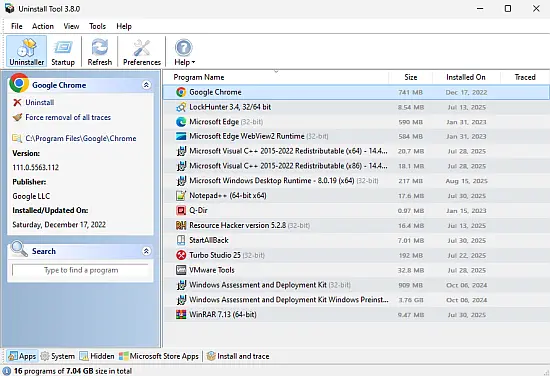
Task: Select the 'Google Chrome' program name text
Action: (215, 92)
